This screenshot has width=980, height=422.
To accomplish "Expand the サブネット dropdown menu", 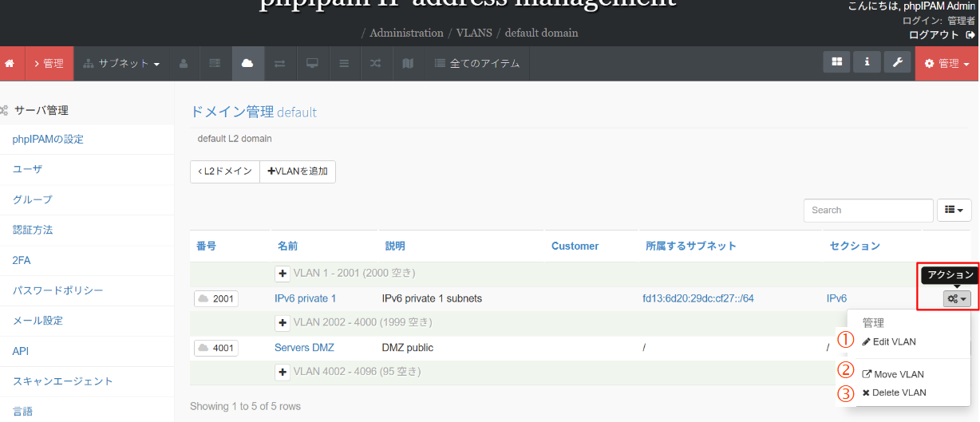I will click(121, 64).
